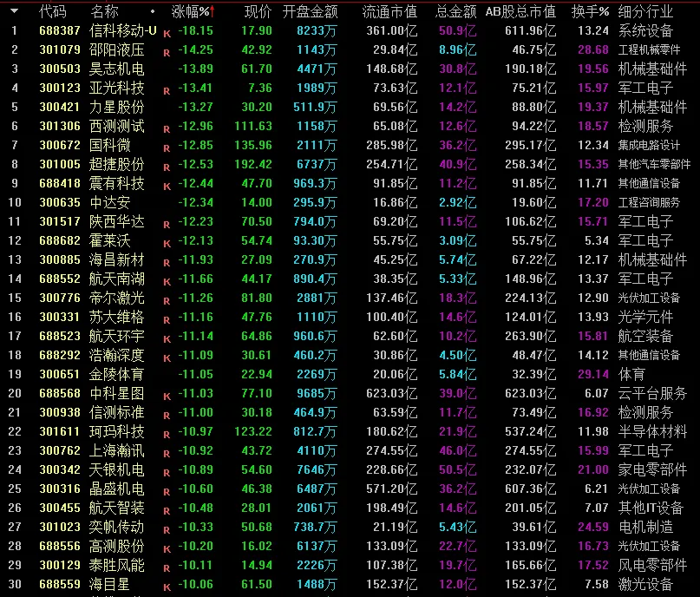Click the R marker beside 帝尔激光
The width and height of the screenshot is (700, 597).
pos(167,301)
